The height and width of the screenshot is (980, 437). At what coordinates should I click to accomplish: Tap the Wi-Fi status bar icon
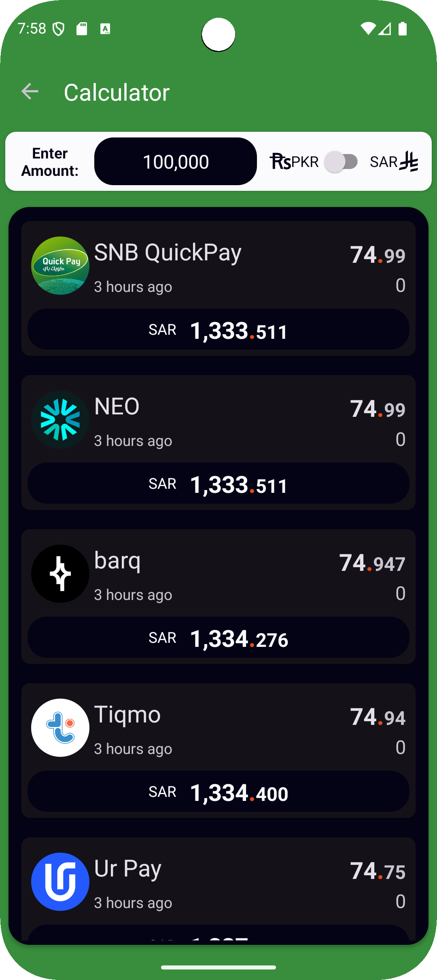[368, 29]
